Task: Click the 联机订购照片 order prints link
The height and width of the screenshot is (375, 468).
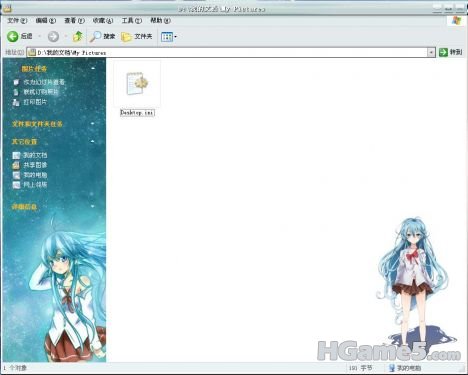Action: [x=41, y=92]
